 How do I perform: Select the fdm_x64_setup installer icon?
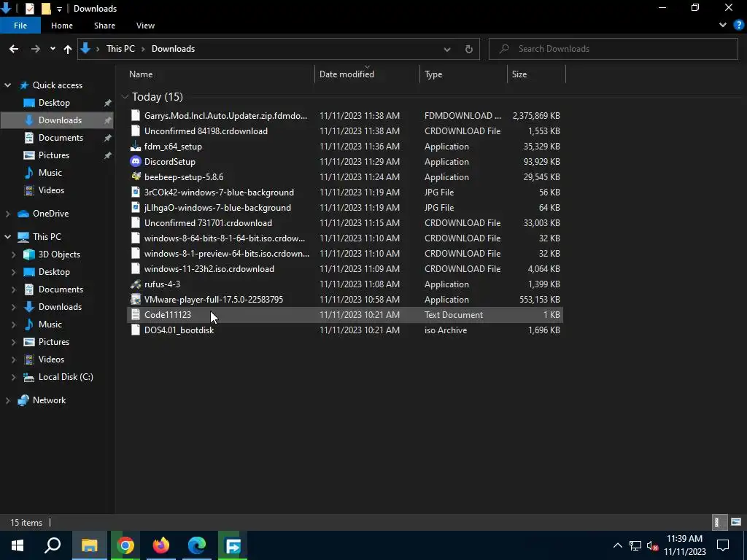(136, 147)
